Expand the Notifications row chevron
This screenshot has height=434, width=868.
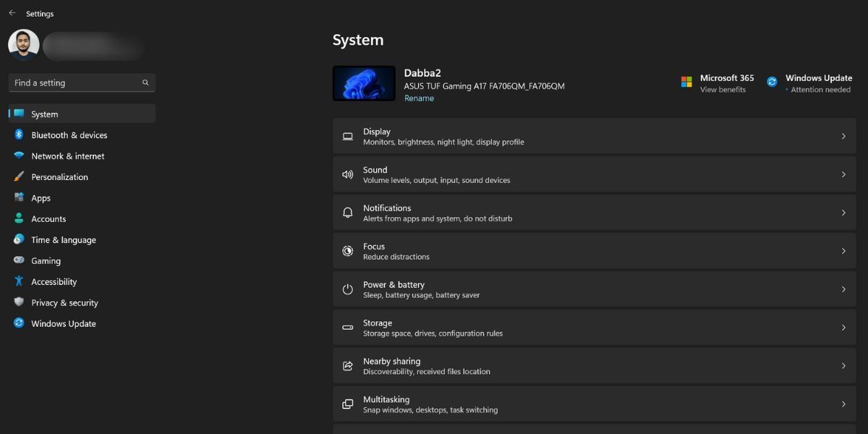(843, 213)
